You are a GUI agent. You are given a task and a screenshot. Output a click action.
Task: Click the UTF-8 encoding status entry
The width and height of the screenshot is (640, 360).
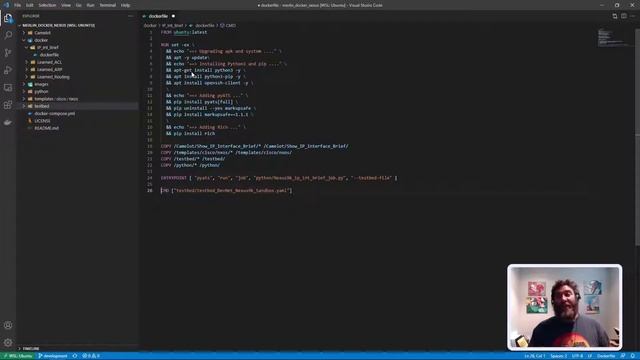[577, 356]
